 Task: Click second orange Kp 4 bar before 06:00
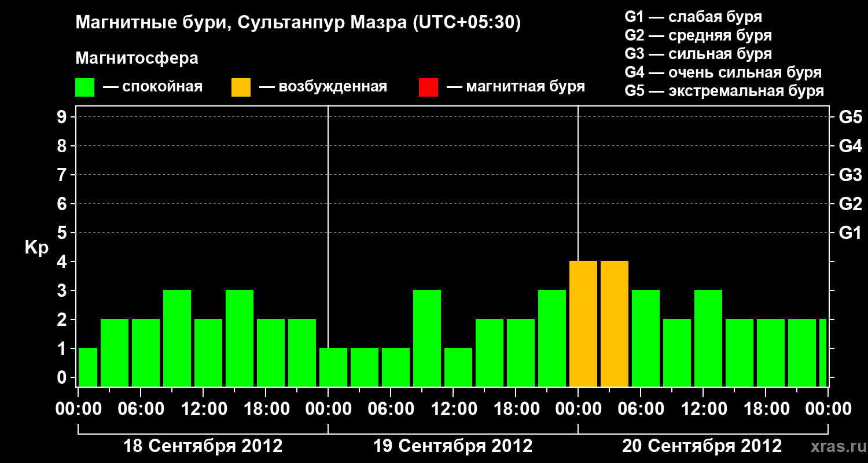click(615, 324)
